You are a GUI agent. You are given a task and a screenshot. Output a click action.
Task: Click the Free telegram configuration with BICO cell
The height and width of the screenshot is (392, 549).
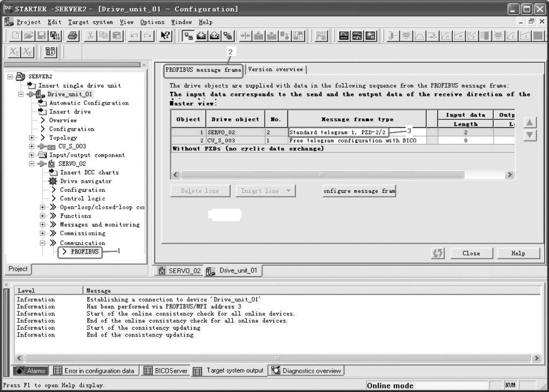[357, 141]
